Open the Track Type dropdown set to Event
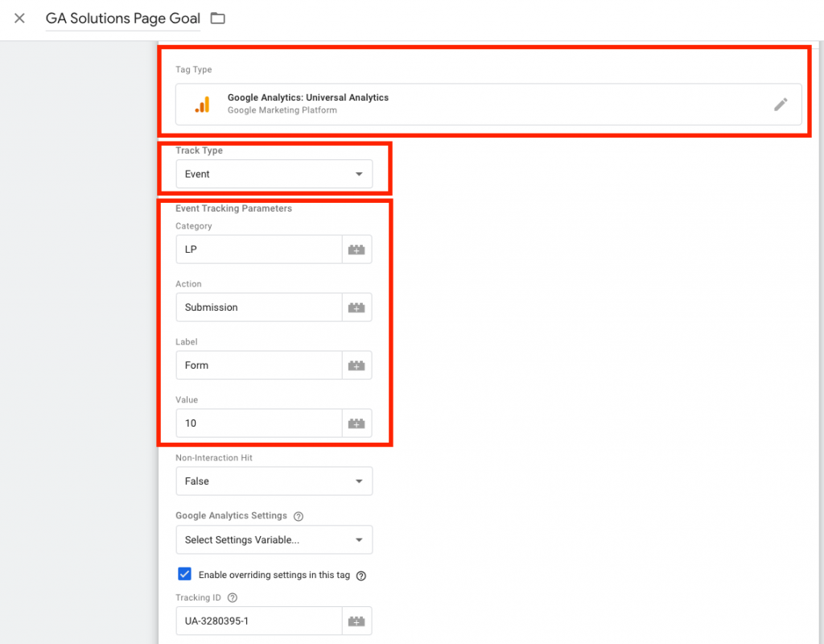 pyautogui.click(x=274, y=174)
